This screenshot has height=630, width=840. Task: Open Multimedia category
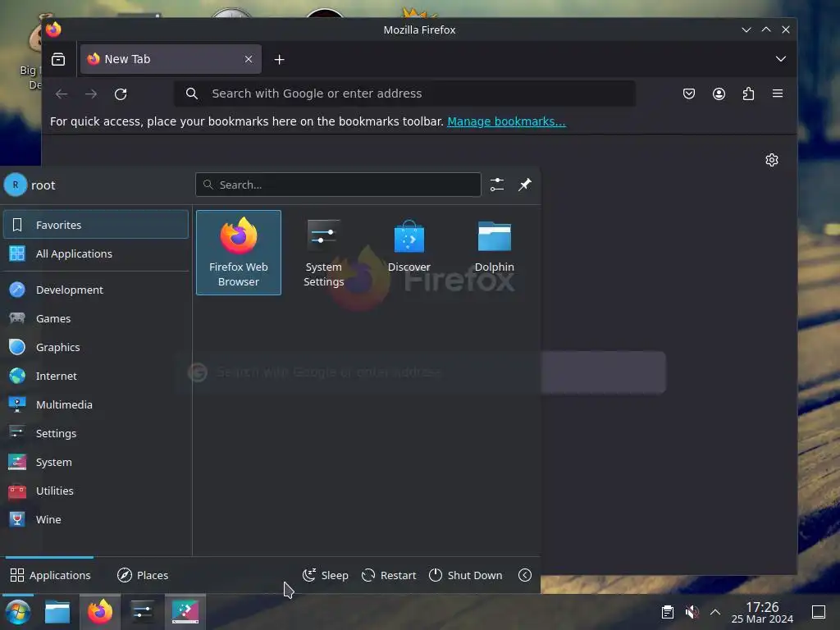[96, 404]
